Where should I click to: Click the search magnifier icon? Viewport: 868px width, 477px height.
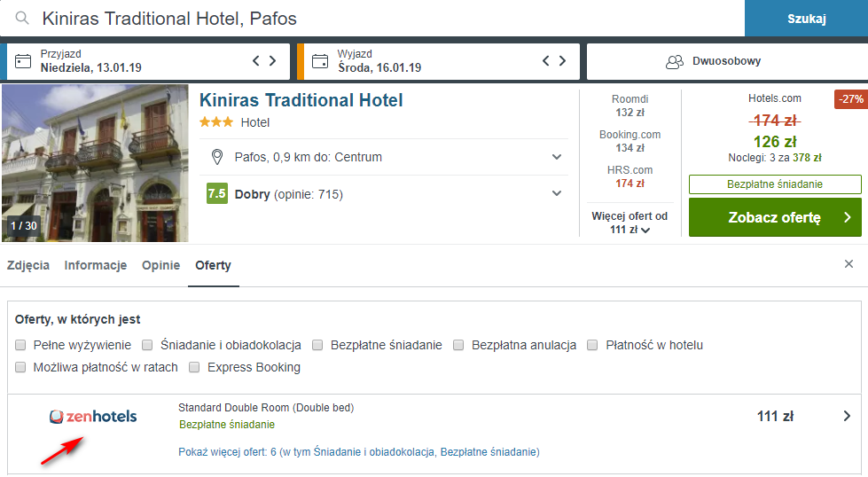click(22, 19)
